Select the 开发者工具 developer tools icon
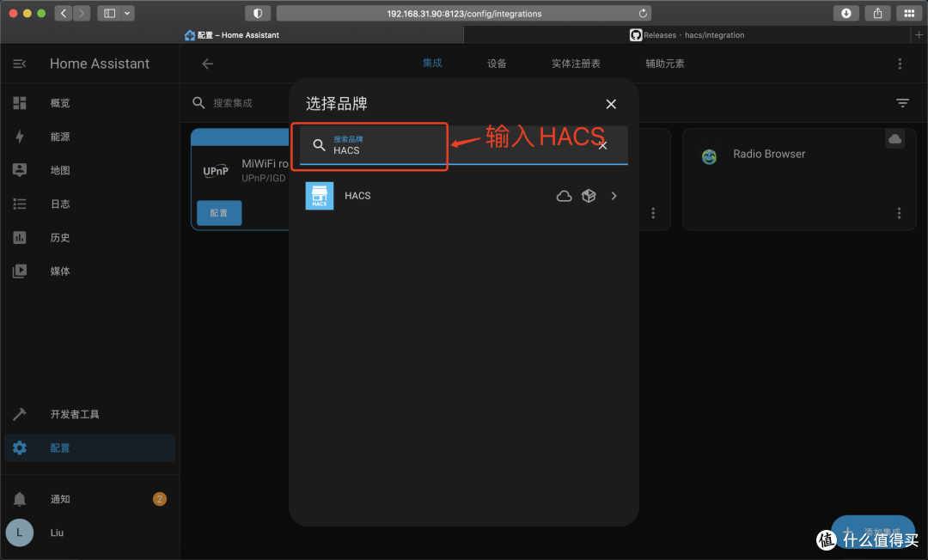Screen dimensions: 928x560 click(x=19, y=413)
